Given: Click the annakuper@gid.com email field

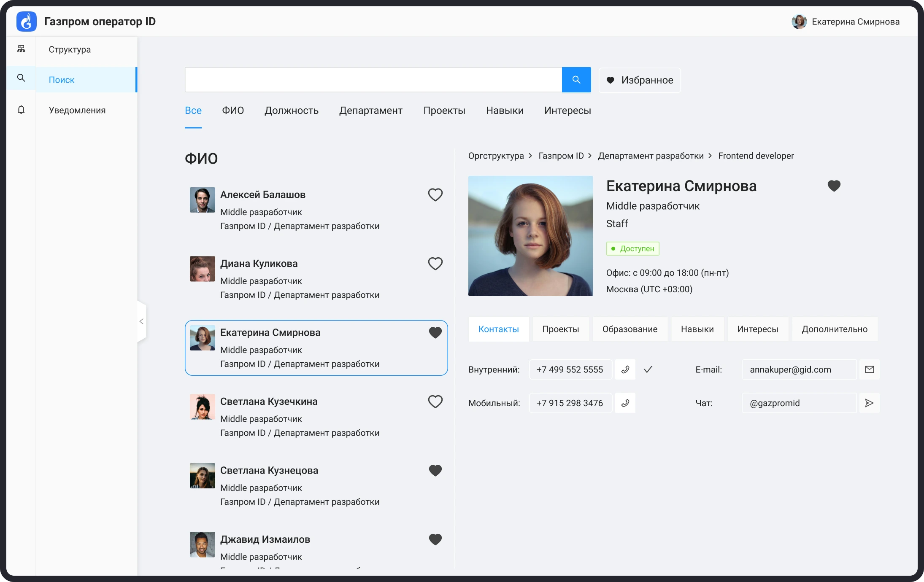Looking at the screenshot, I should (x=799, y=369).
